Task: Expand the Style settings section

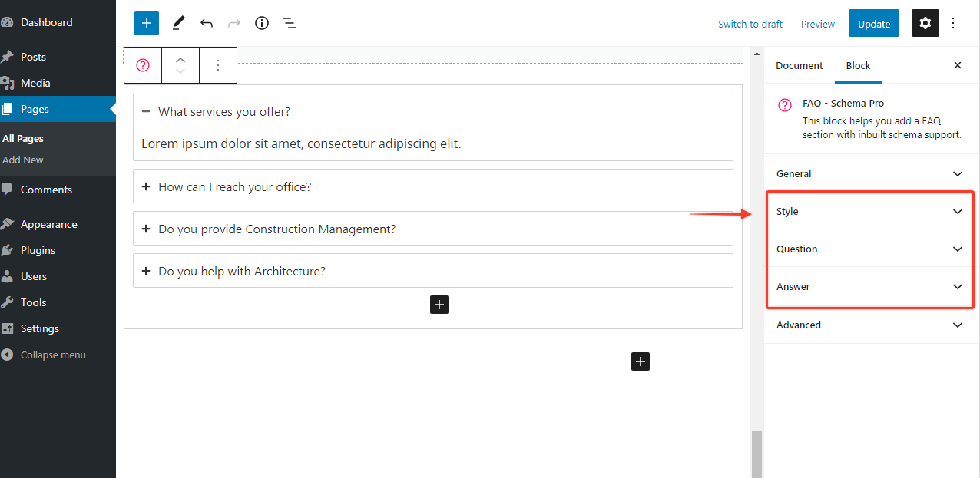Action: point(869,211)
